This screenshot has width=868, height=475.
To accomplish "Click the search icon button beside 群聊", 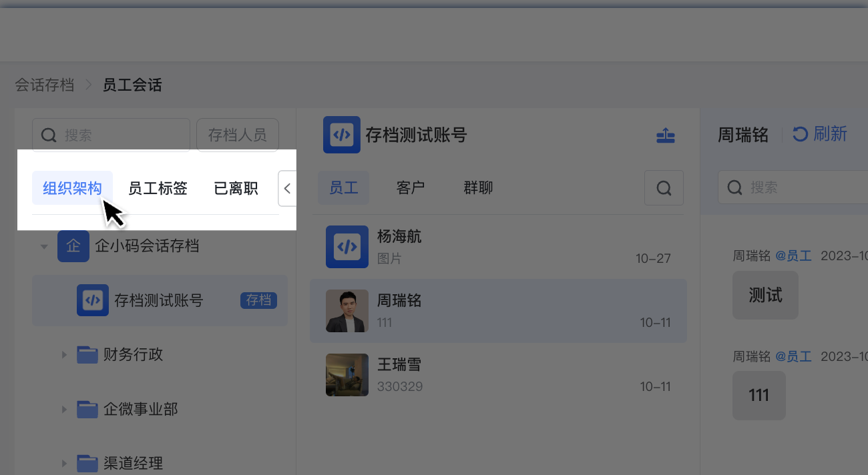I will 664,188.
